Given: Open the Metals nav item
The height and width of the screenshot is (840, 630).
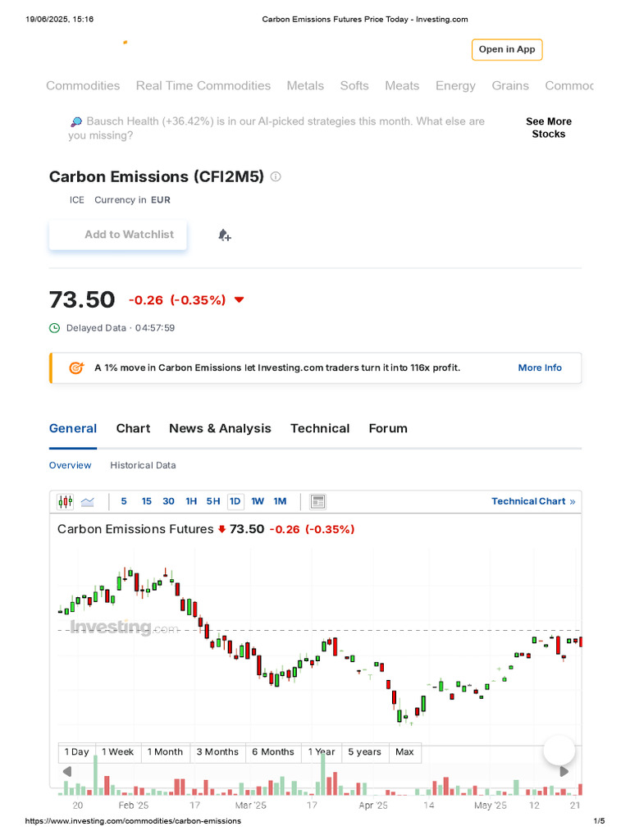Looking at the screenshot, I should pos(305,85).
